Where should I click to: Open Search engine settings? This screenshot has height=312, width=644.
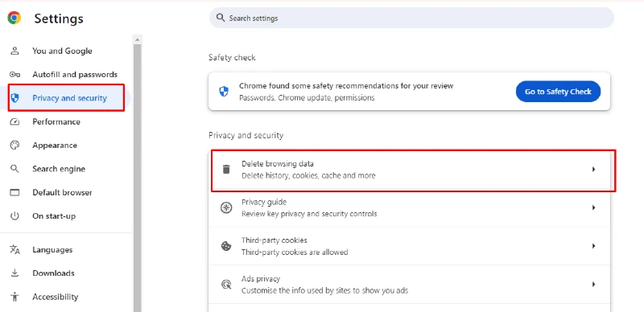tap(59, 169)
